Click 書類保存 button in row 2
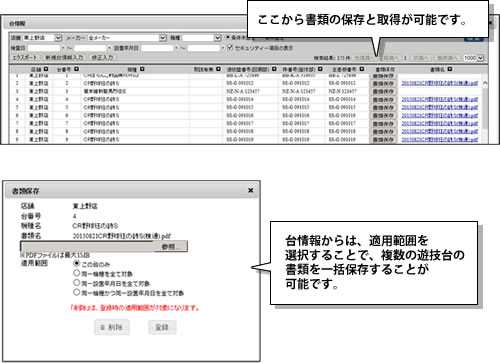 pyautogui.click(x=383, y=83)
